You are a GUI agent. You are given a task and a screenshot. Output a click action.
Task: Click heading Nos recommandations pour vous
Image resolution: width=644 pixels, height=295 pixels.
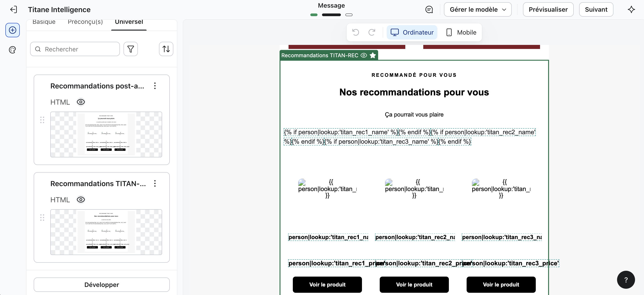[414, 92]
